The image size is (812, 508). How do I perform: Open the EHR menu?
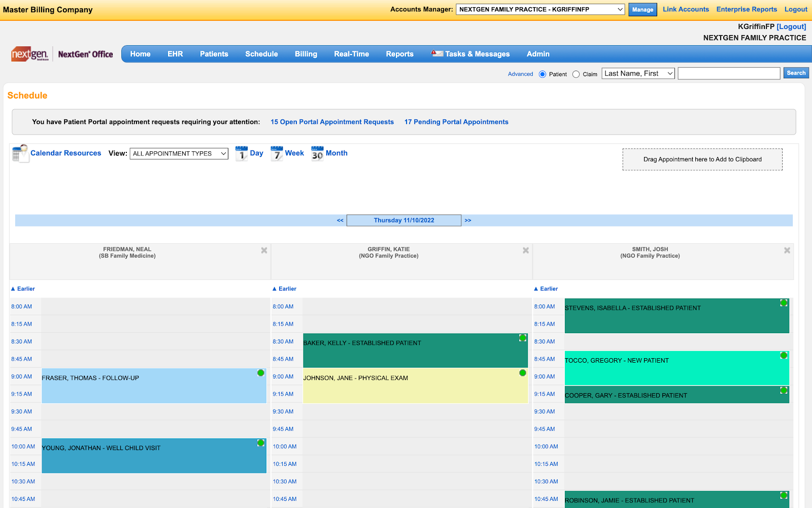pyautogui.click(x=175, y=54)
